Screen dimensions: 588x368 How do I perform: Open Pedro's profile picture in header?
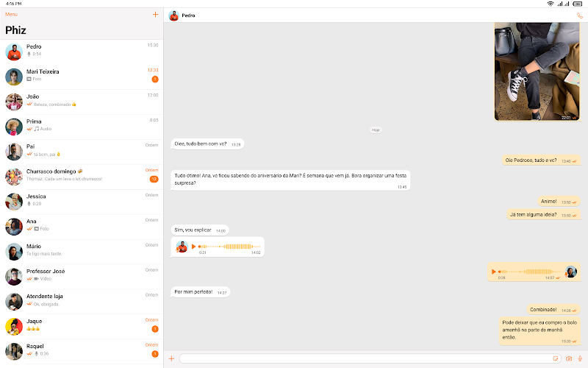pos(173,15)
